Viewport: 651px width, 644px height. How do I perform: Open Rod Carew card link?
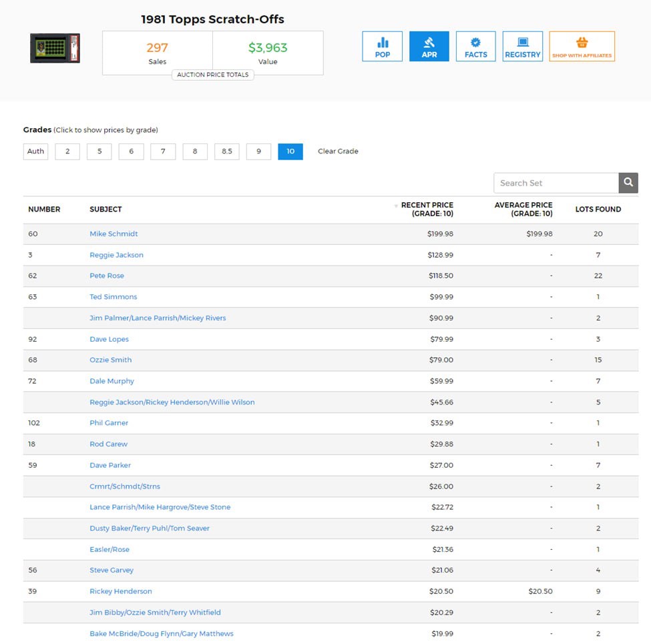point(108,444)
